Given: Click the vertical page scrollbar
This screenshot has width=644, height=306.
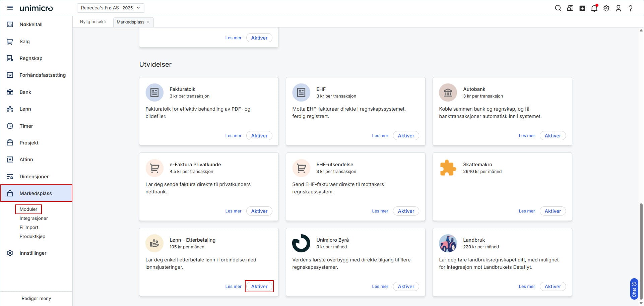Looking at the screenshot, I should [x=641, y=251].
